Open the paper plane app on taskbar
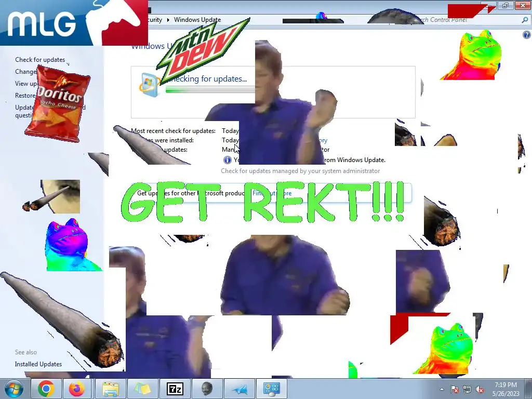Screen dimensions: 532x399 (240, 389)
